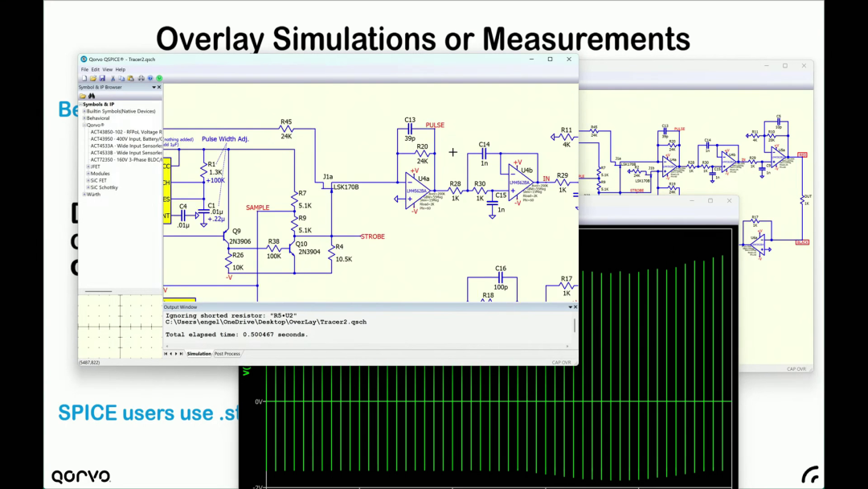Select the Behavioral tree label
The height and width of the screenshot is (489, 868).
pyautogui.click(x=98, y=118)
